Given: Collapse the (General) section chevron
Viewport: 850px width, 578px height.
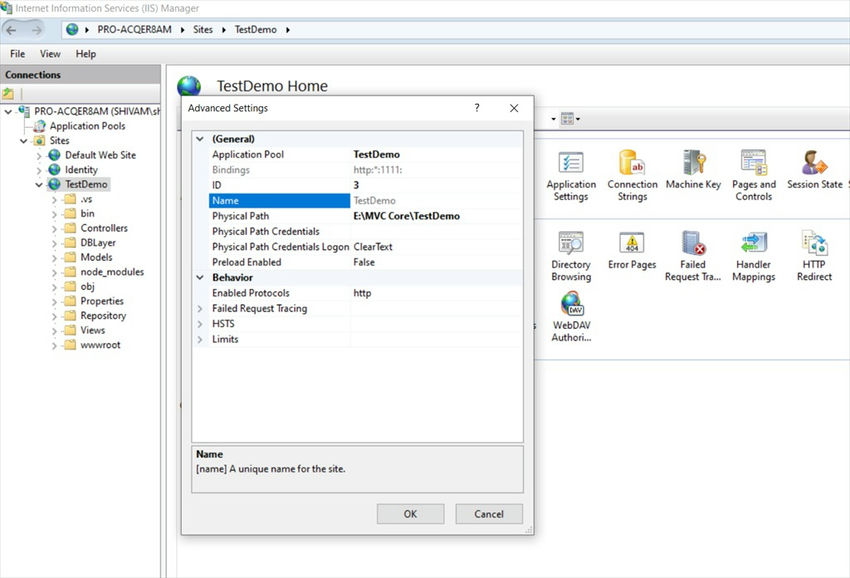Looking at the screenshot, I should [200, 139].
